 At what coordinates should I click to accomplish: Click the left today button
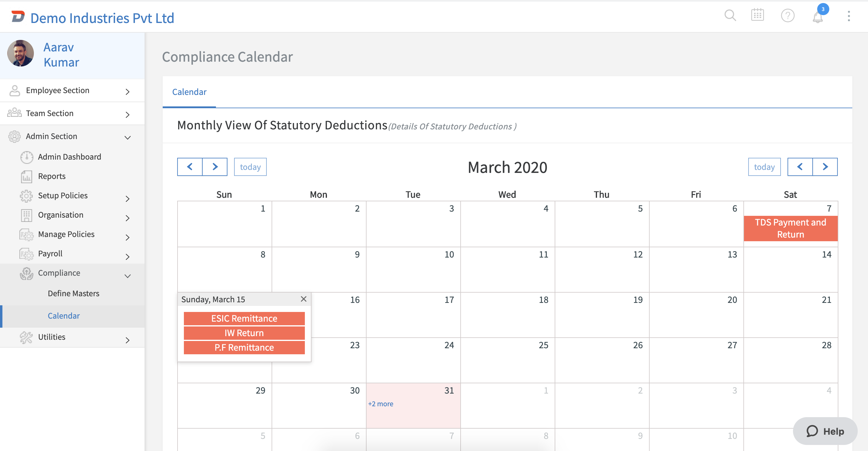(x=250, y=167)
